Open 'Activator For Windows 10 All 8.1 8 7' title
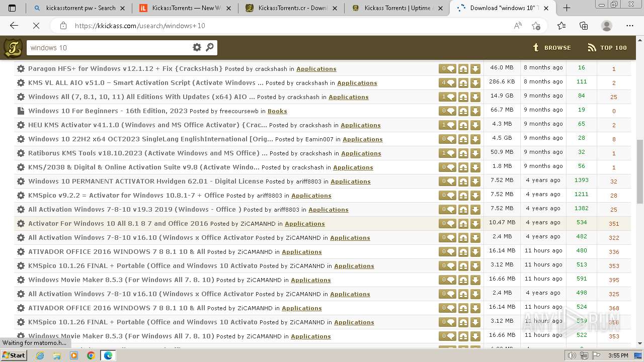This screenshot has height=362, width=644. [118, 223]
